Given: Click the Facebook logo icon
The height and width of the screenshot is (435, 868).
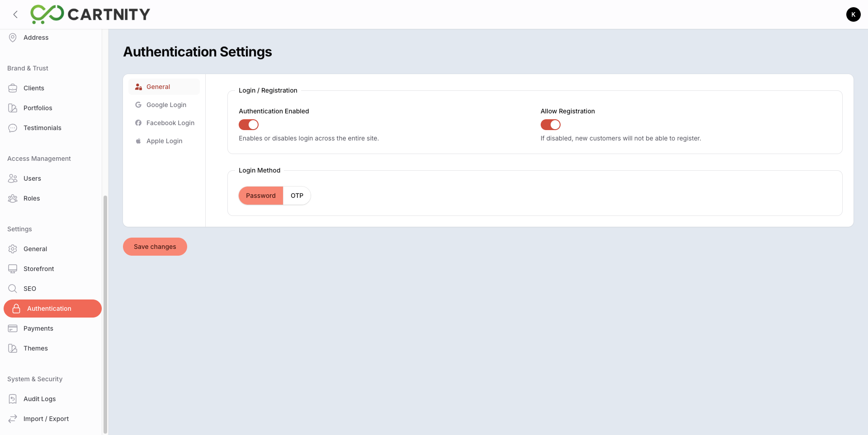Looking at the screenshot, I should (x=138, y=123).
